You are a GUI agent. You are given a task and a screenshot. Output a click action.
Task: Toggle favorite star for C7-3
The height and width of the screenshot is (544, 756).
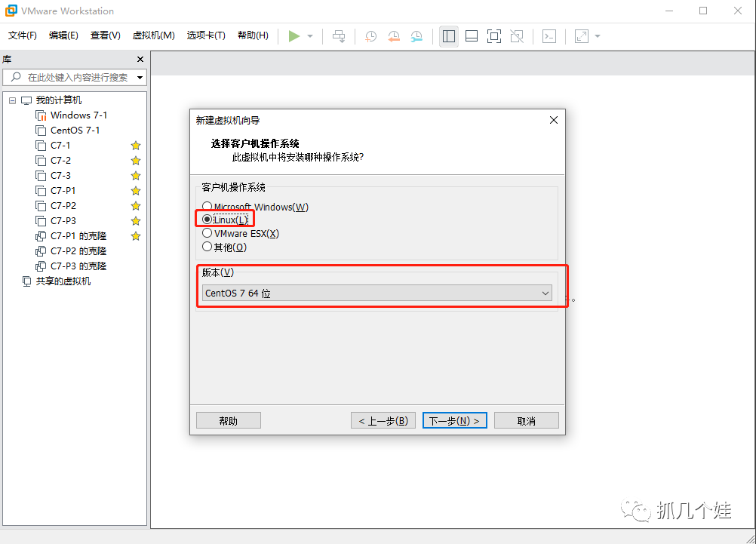pyautogui.click(x=136, y=176)
